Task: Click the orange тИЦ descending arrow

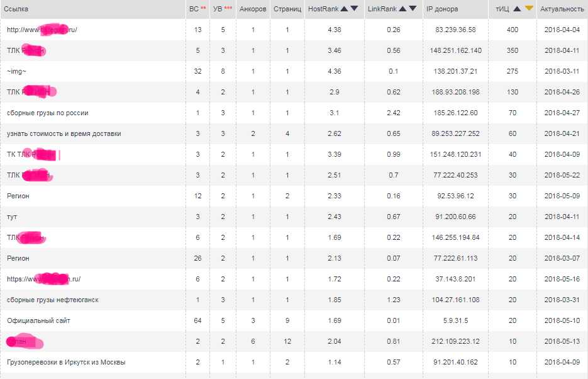Action: point(529,9)
